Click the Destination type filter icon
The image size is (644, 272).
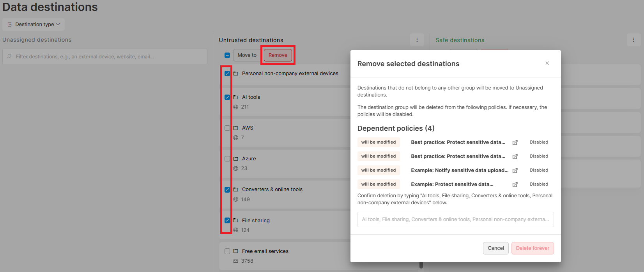10,24
